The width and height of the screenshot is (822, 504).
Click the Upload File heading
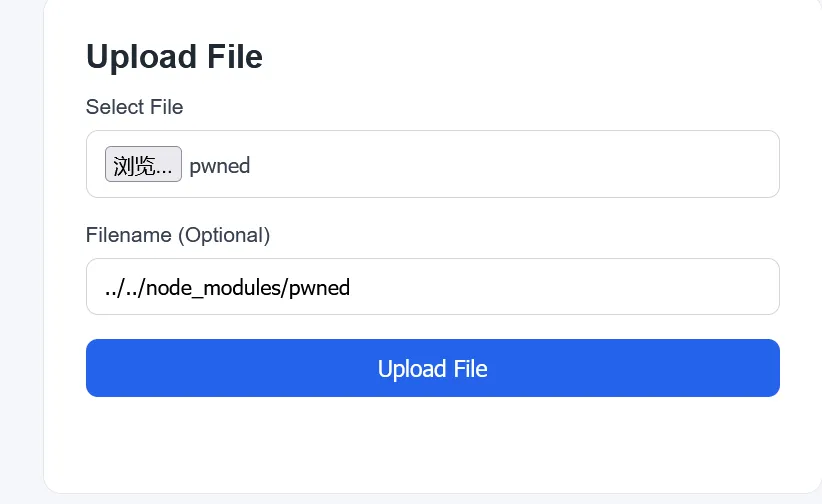pos(174,57)
